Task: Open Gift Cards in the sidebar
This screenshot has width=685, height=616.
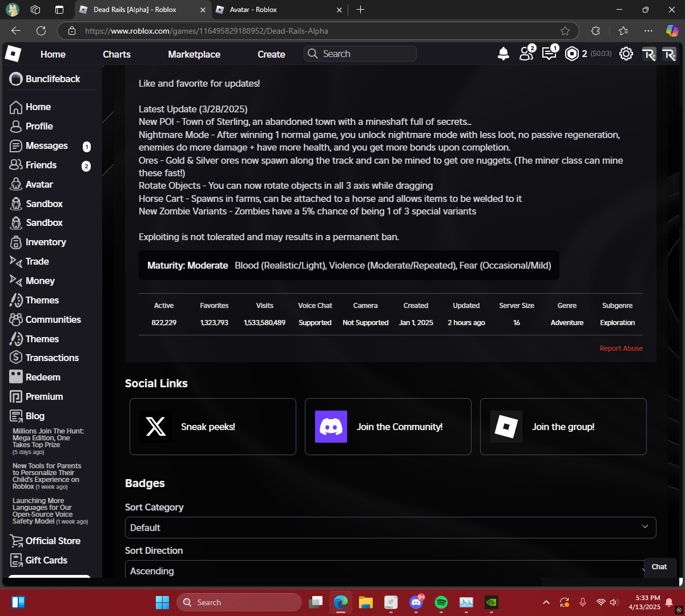Action: pyautogui.click(x=38, y=561)
